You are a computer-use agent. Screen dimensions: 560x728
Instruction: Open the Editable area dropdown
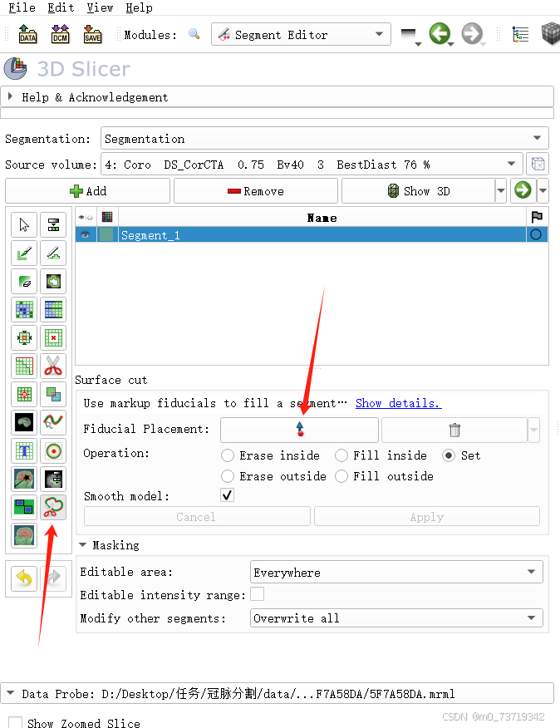(396, 572)
